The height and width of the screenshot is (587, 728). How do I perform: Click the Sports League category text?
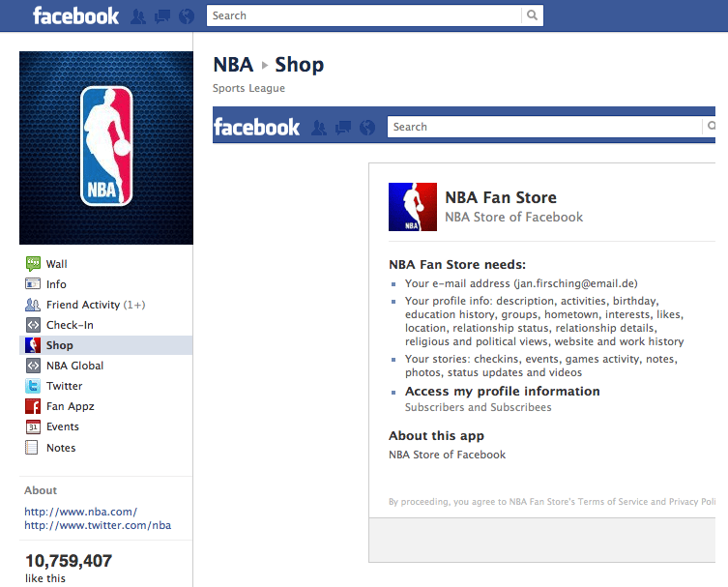[248, 88]
